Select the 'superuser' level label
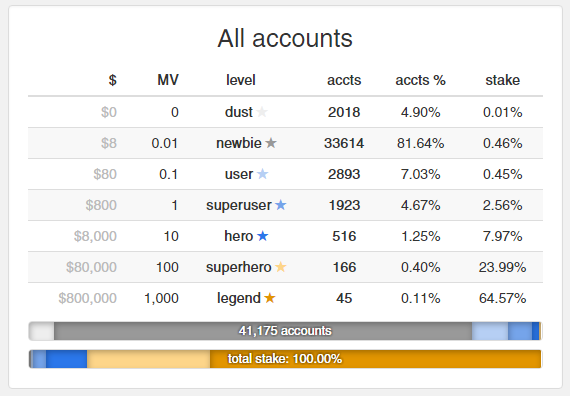The image size is (570, 396). tap(239, 205)
